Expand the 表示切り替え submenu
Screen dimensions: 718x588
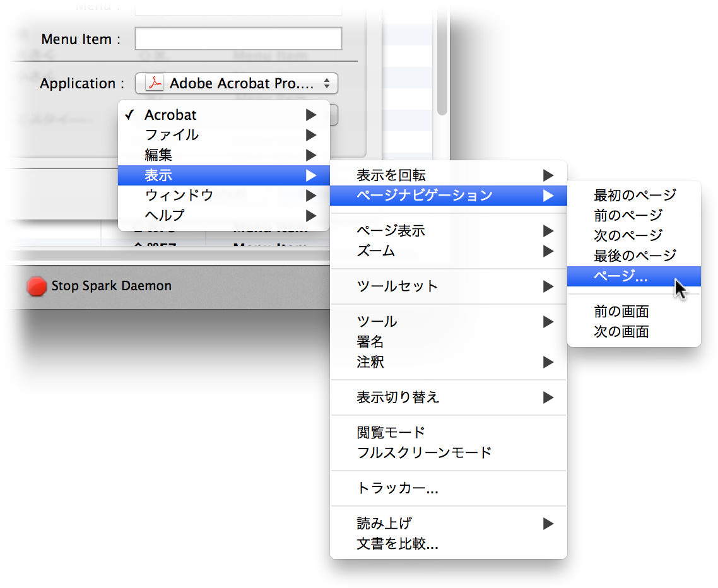pos(449,397)
